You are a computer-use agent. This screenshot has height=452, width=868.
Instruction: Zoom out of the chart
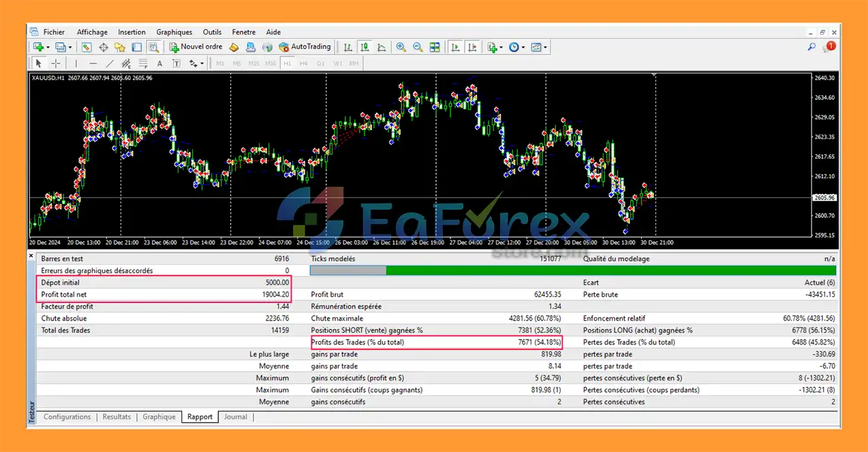(x=418, y=47)
